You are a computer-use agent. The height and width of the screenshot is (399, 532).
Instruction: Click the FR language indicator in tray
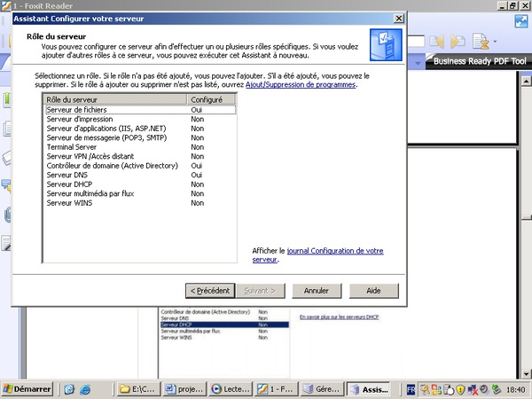411,389
